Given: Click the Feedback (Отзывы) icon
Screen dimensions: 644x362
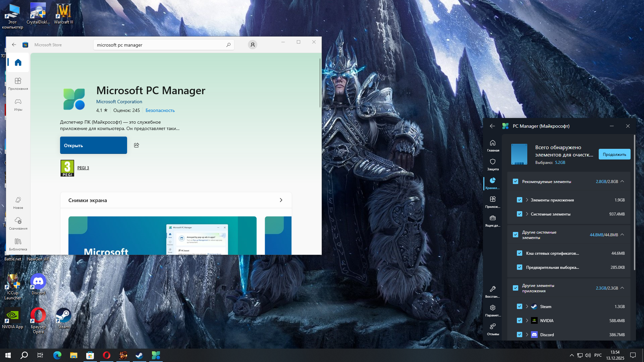Looking at the screenshot, I should 492,329.
